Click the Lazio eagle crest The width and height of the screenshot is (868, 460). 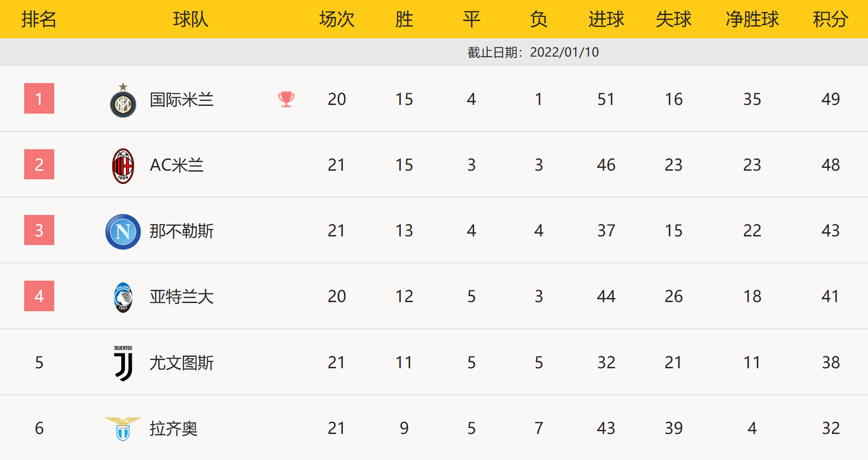click(x=123, y=429)
